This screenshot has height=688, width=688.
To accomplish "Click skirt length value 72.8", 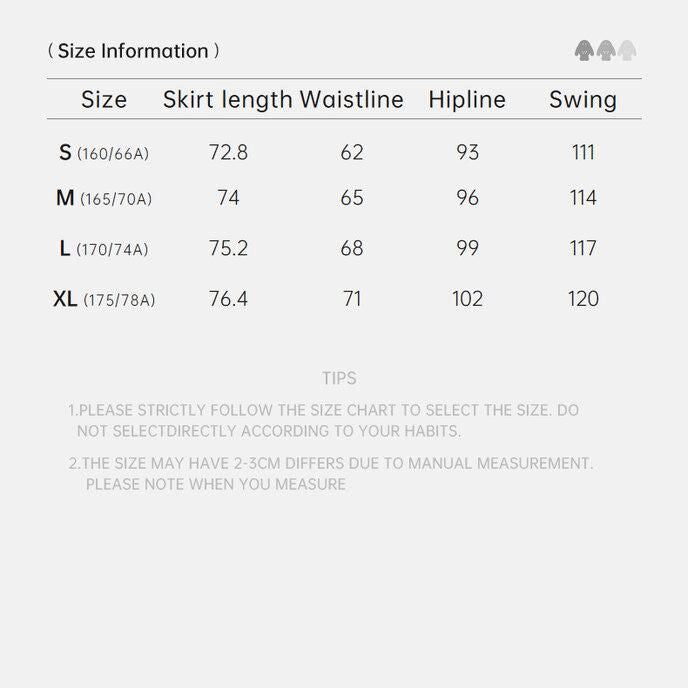I will (228, 153).
